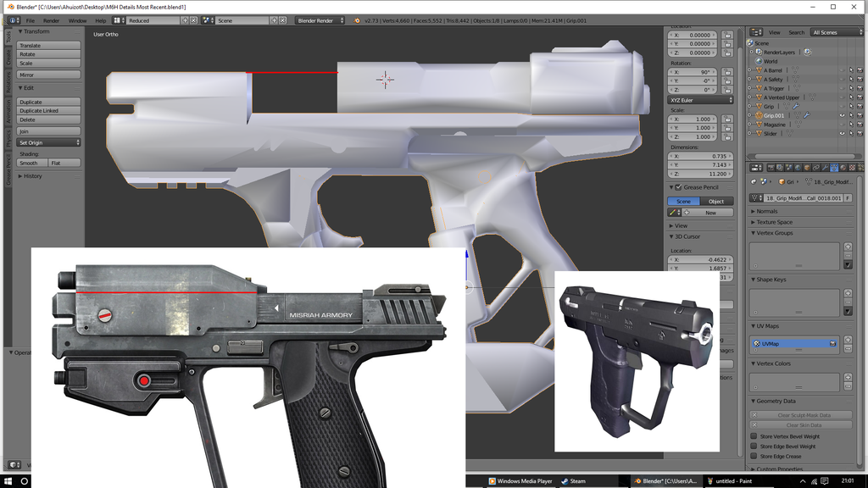Screen dimensions: 868x488
Task: Collapse the Transform tool panel
Action: pos(34,31)
